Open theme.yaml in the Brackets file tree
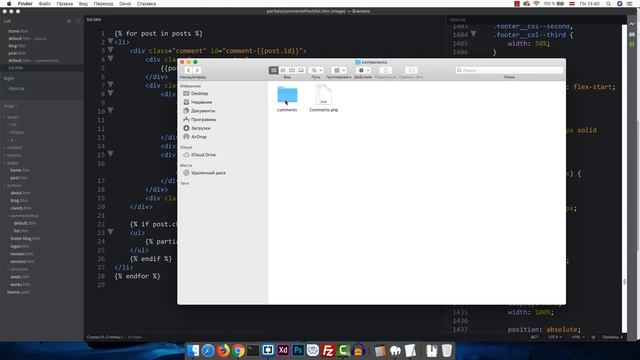The width and height of the screenshot is (640, 360). point(18,292)
